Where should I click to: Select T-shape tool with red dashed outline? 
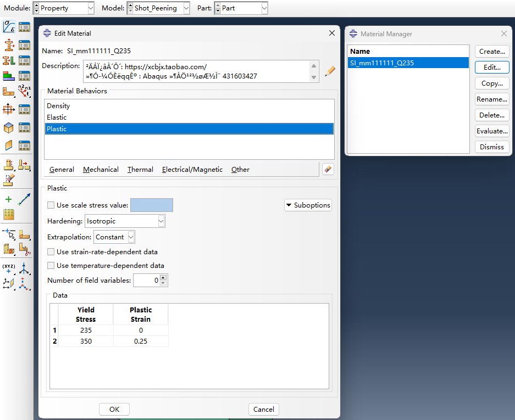coord(9,165)
